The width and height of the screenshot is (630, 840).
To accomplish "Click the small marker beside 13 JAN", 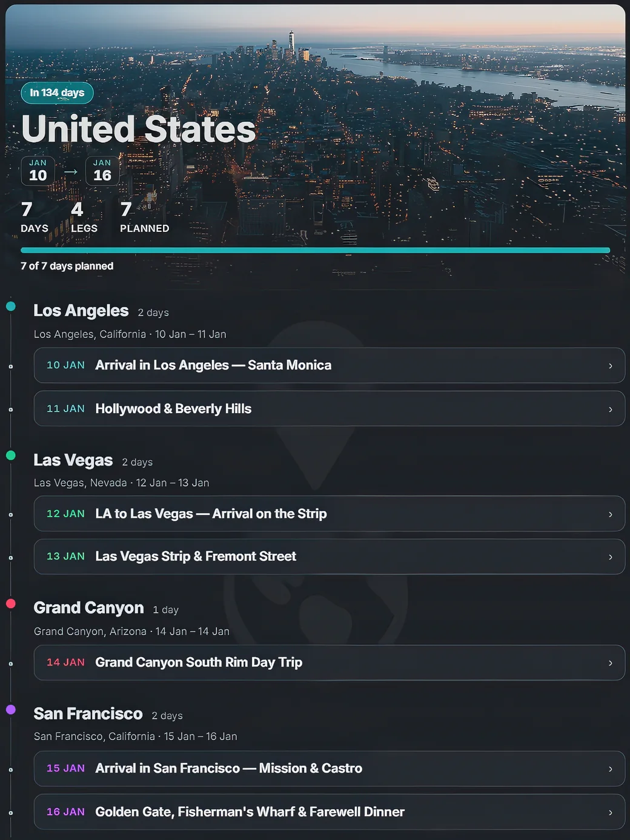I will pos(11,558).
